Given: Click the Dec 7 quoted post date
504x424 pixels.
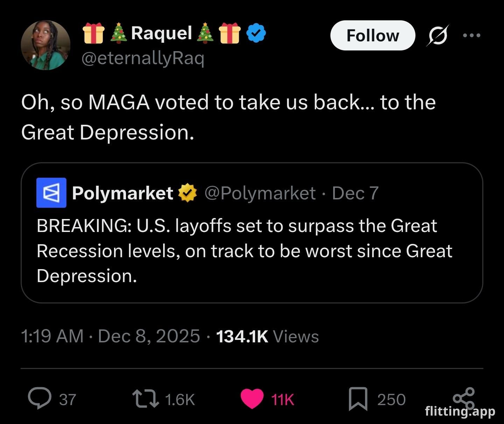Looking at the screenshot, I should [x=355, y=193].
